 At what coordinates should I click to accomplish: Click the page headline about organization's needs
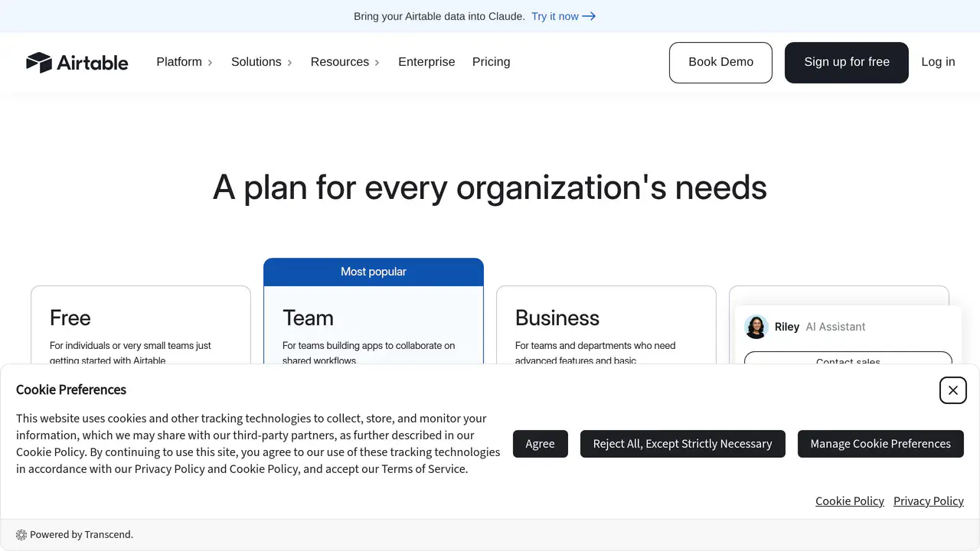point(490,187)
